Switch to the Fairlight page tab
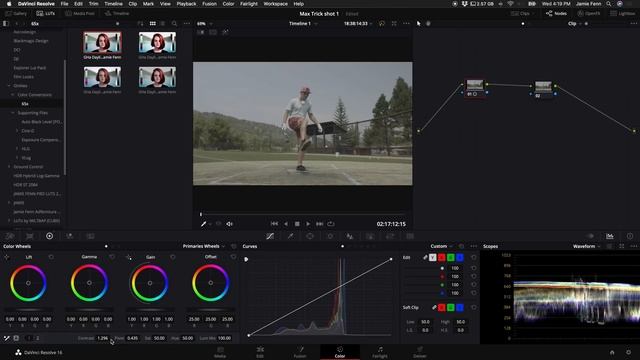The height and width of the screenshot is (360, 640). (380, 352)
